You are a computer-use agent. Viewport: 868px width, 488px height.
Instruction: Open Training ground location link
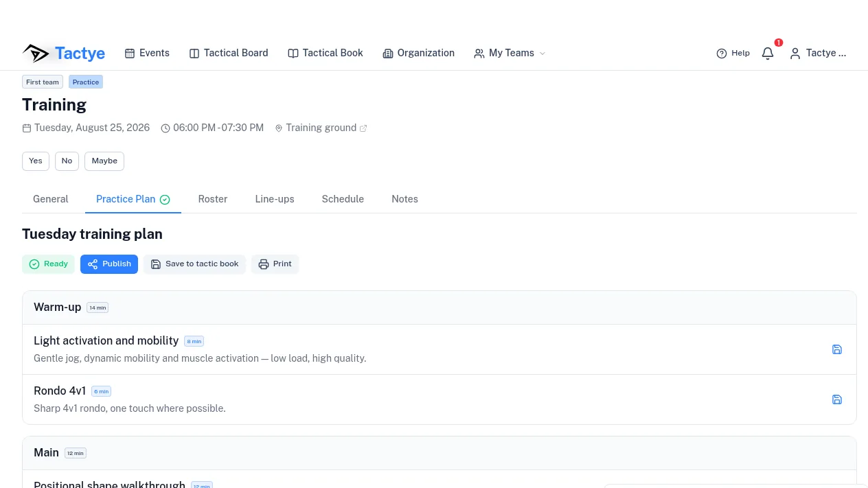pyautogui.click(x=321, y=128)
